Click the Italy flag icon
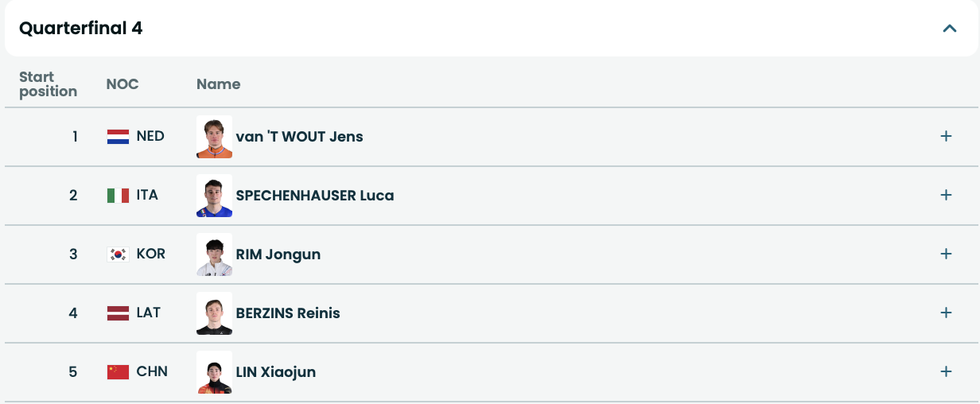This screenshot has height=404, width=980. pyautogui.click(x=118, y=196)
